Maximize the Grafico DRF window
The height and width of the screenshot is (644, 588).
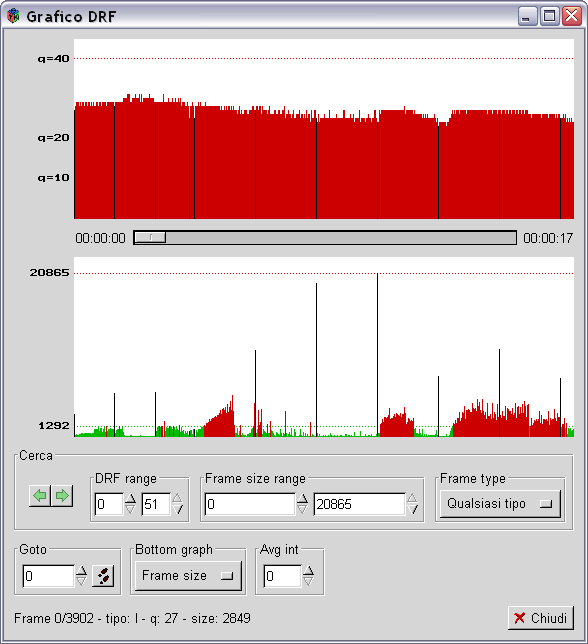pos(550,16)
